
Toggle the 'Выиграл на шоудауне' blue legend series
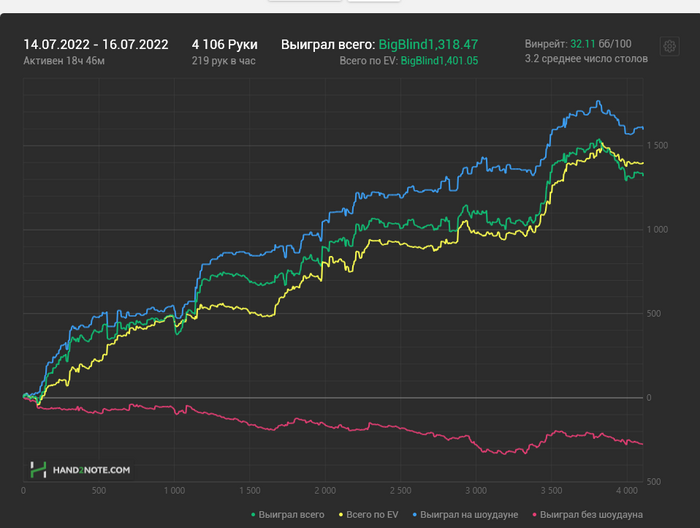click(x=465, y=515)
